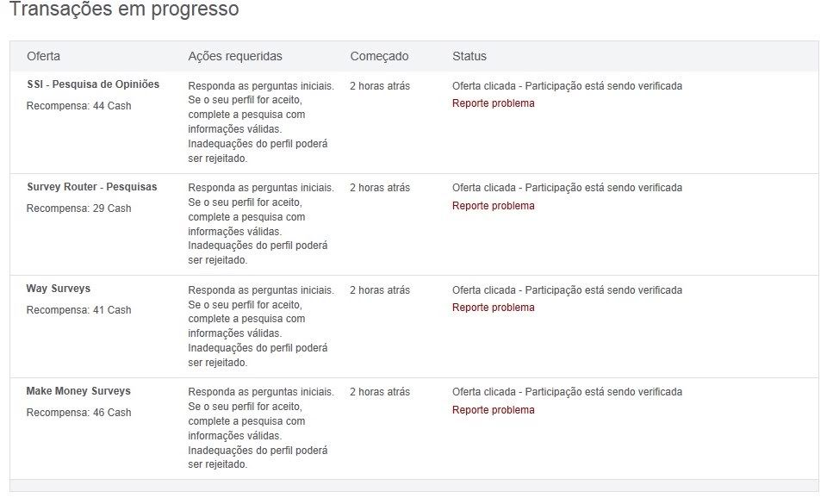
Task: Click the 'Oferta' column header
Action: 43,56
